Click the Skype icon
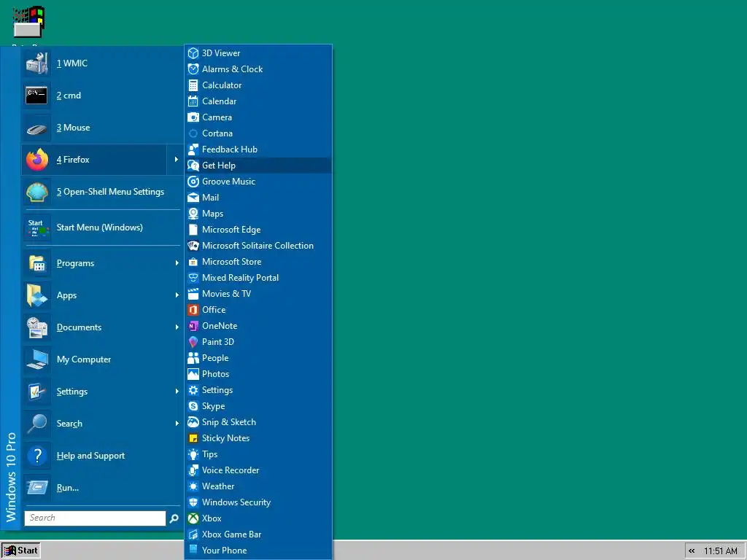This screenshot has width=747, height=560. click(x=193, y=406)
